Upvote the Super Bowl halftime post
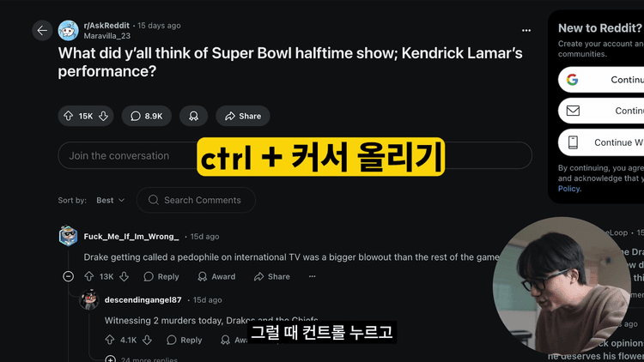The height and width of the screenshot is (362, 644). [68, 116]
